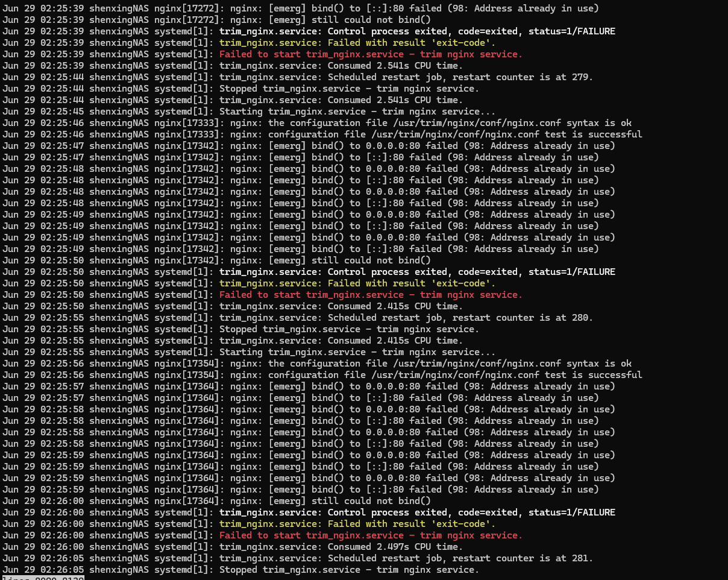This screenshot has width=728, height=580.
Task: Click yellow 02:25:50 "Failed with result 'exit-code'" line
Action: [249, 283]
